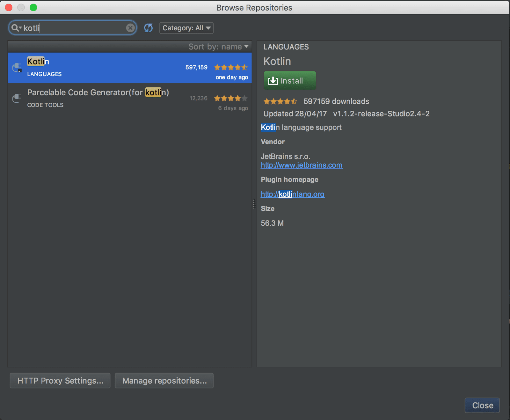The width and height of the screenshot is (510, 420).
Task: Click the green zoom window button
Action: pyautogui.click(x=33, y=7)
